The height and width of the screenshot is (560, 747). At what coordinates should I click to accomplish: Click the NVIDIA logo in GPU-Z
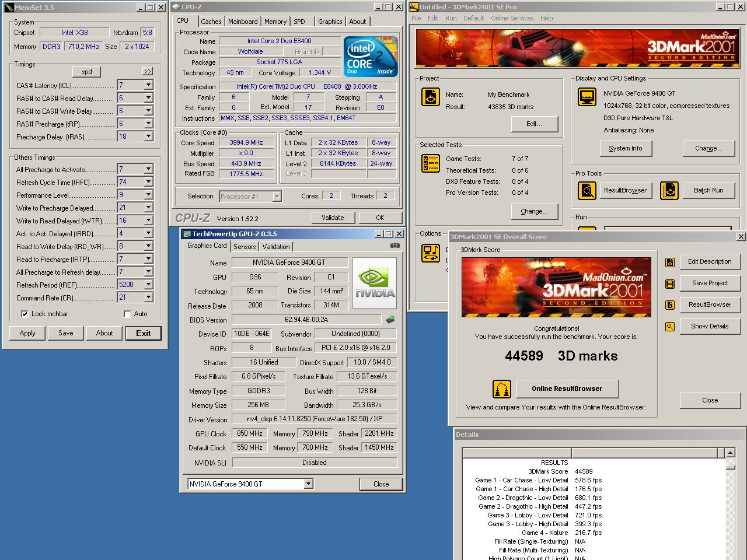point(375,283)
